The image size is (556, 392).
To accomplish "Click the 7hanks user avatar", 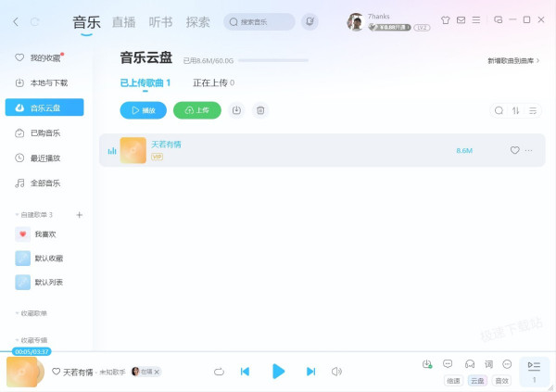I will pos(356,22).
